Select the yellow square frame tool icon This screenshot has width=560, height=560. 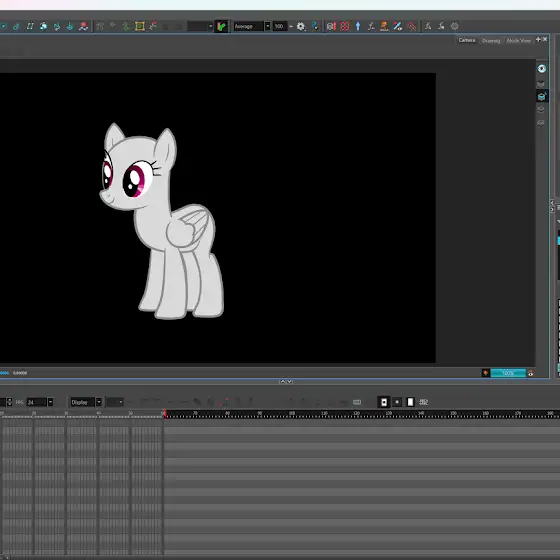(x=140, y=26)
